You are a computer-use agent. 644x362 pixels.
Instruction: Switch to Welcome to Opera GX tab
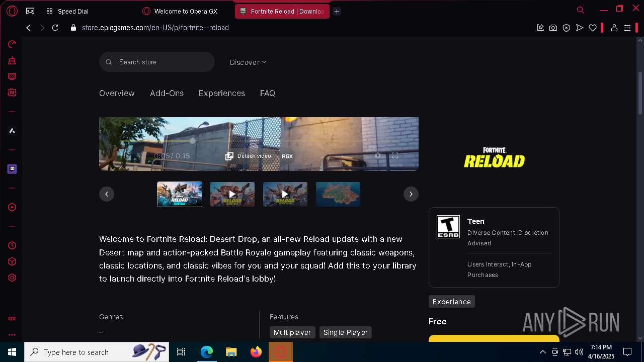[x=185, y=11]
